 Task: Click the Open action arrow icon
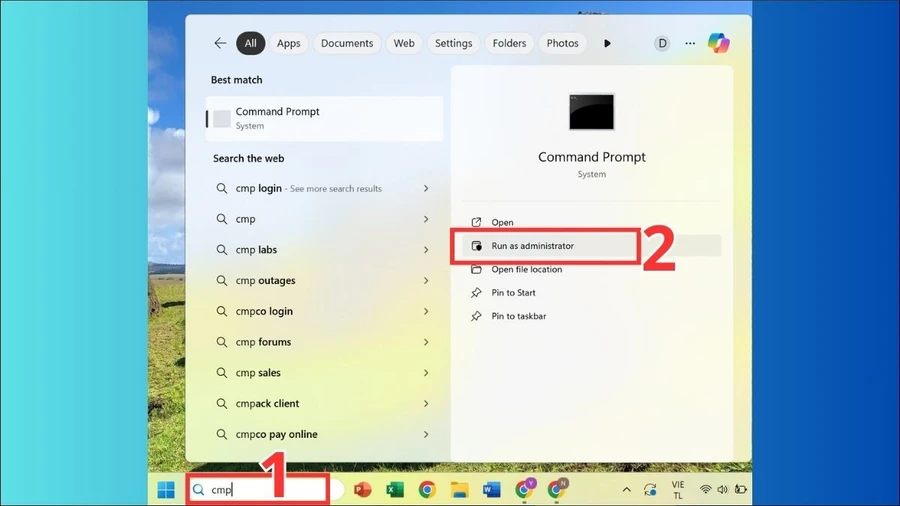(x=476, y=222)
